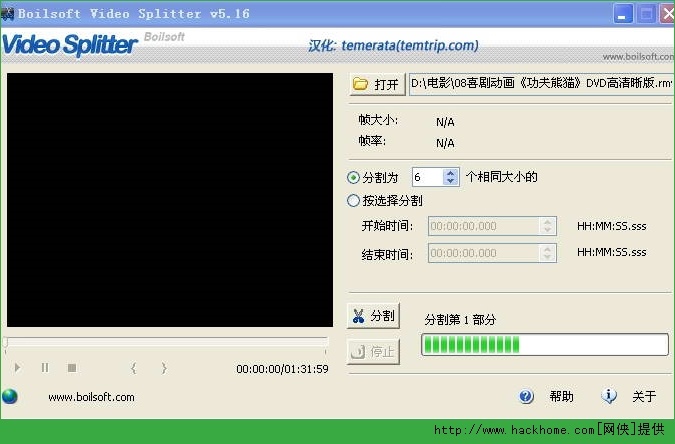The image size is (675, 444).
Task: Select the 按选择分割 radio button
Action: coord(353,200)
